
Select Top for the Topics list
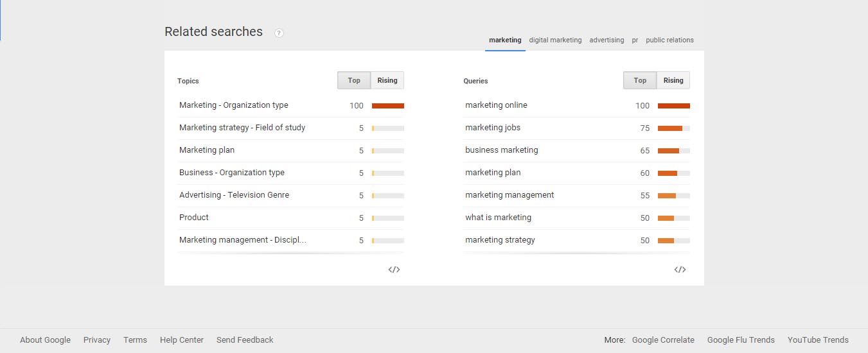[354, 80]
